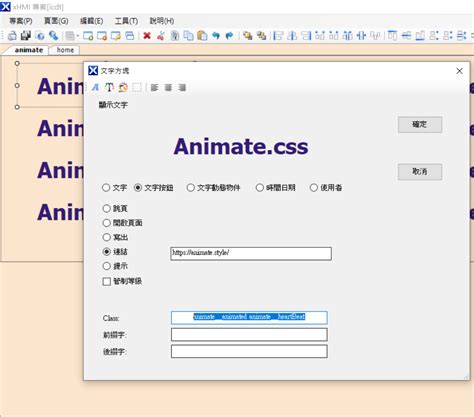Image resolution: width=474 pixels, height=417 pixels.
Task: Click the align horizontal centers toolbar icon
Action: (x=292, y=35)
